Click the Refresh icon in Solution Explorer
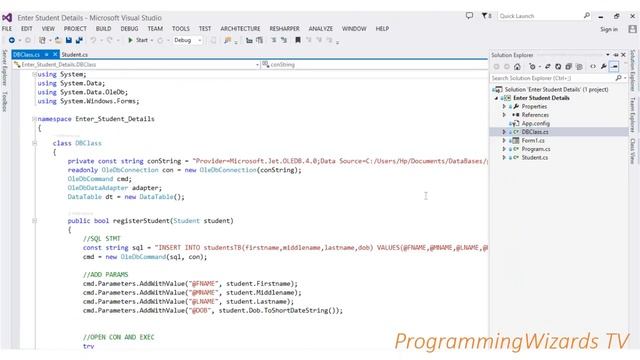The width and height of the screenshot is (640, 360). 558,67
